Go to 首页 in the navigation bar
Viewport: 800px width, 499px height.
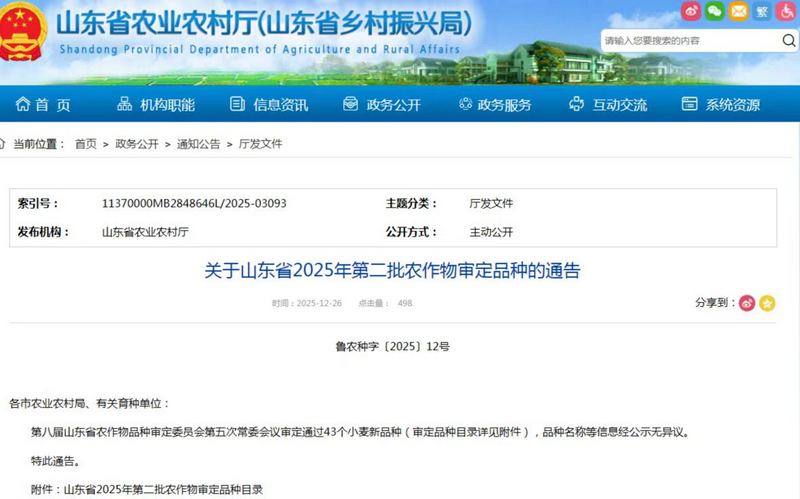(44, 104)
